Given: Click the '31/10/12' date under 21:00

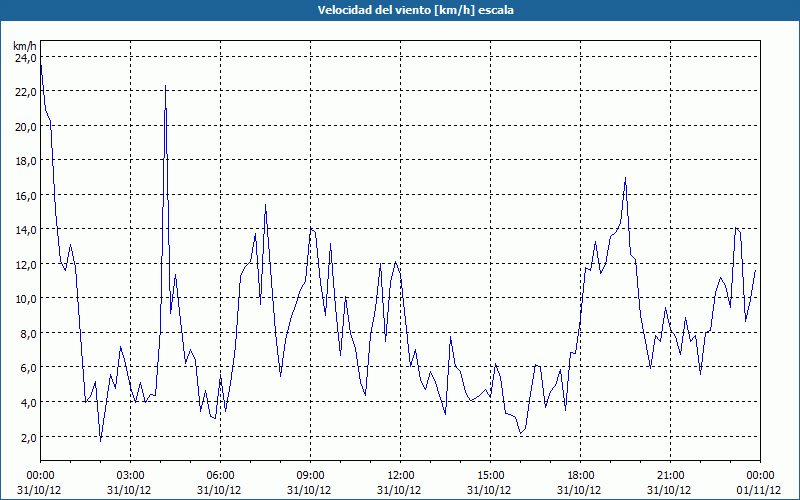Looking at the screenshot, I should pos(670,490).
